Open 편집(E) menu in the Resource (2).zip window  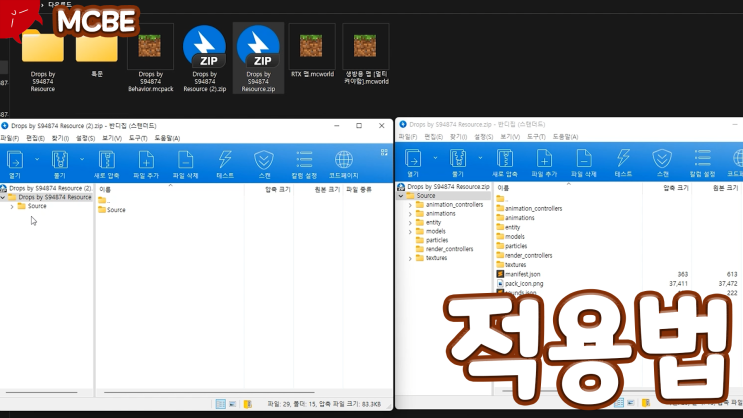tap(35, 138)
